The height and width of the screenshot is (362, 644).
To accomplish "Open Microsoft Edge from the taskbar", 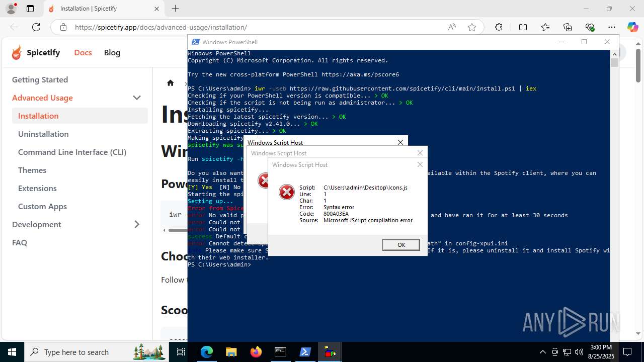I will coord(207,352).
